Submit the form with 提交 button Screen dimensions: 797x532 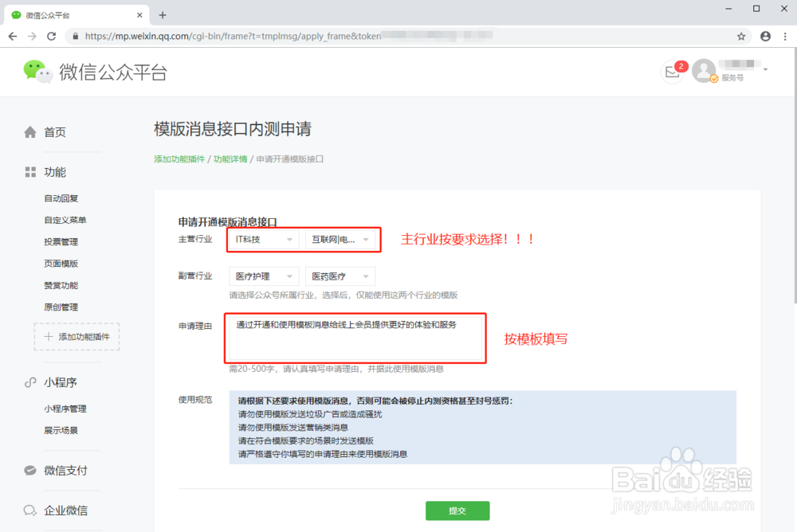457,510
